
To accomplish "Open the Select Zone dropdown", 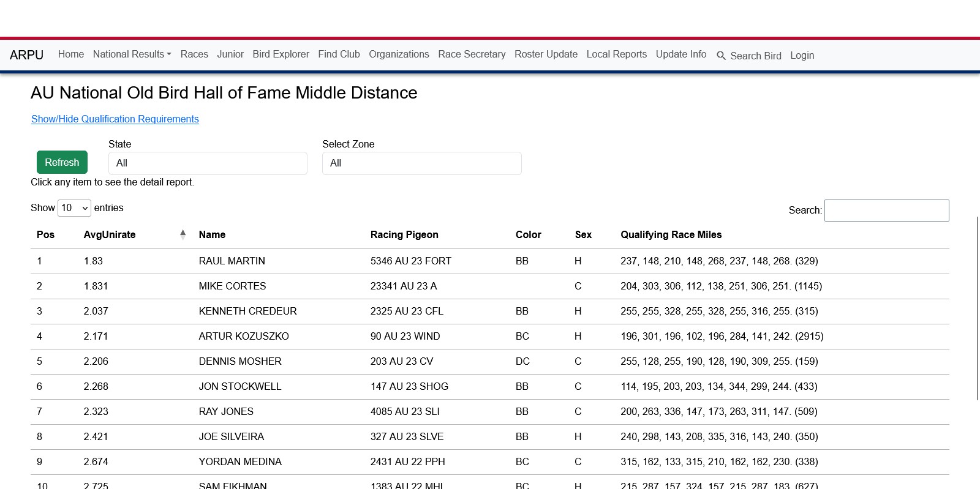I will pos(421,163).
